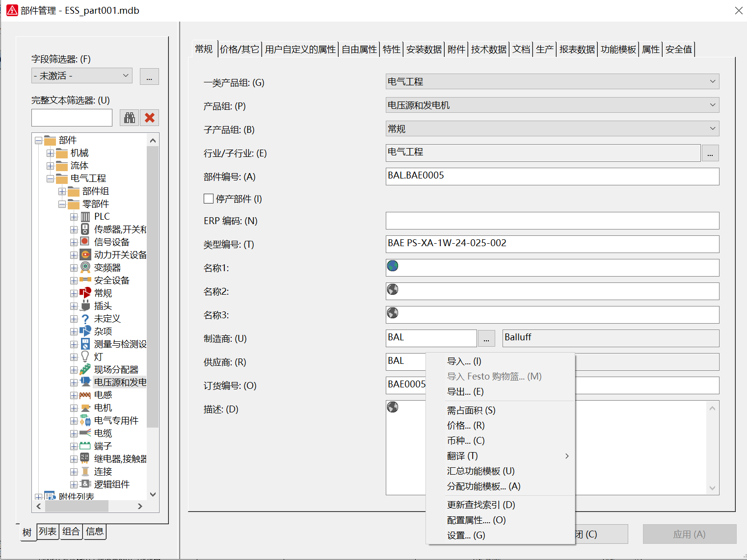This screenshot has width=747, height=560.
Task: Choose 导入... (I) from context menu
Action: click(x=501, y=361)
